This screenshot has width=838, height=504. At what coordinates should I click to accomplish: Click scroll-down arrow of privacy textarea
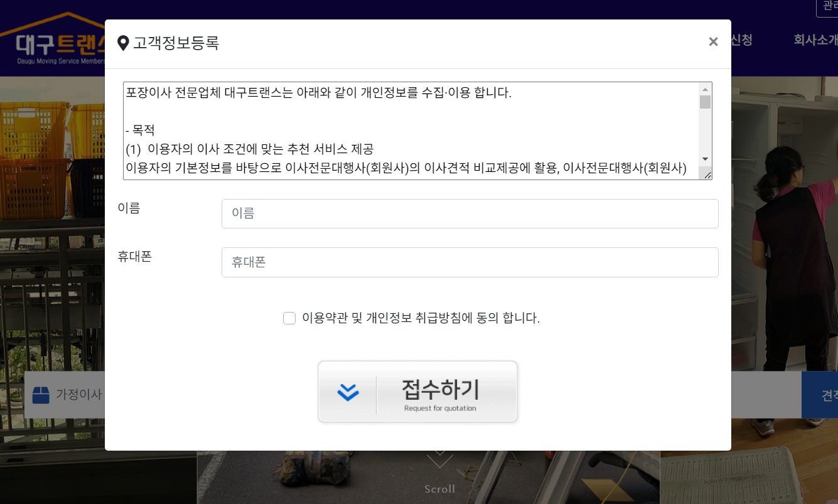pyautogui.click(x=705, y=159)
